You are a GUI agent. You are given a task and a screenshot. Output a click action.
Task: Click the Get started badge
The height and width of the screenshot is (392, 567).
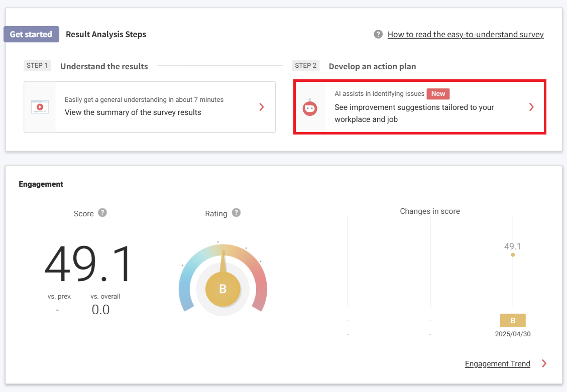click(x=31, y=34)
